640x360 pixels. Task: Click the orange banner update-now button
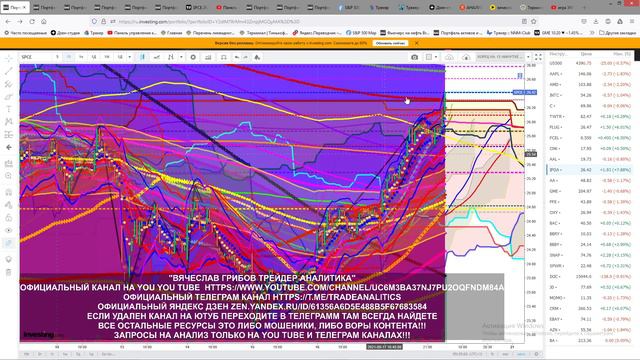(390, 43)
